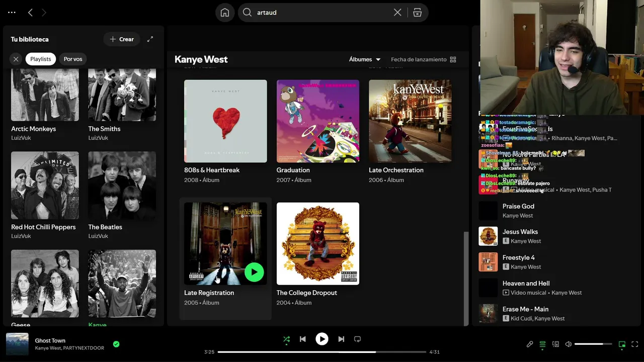Switch the view with the grid icon
The width and height of the screenshot is (644, 362).
point(453,59)
